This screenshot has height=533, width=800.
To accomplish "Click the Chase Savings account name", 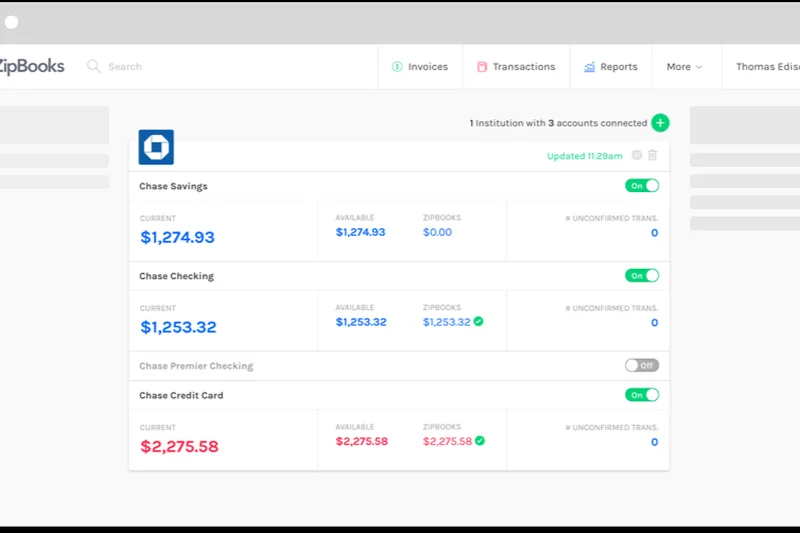I will pyautogui.click(x=173, y=186).
